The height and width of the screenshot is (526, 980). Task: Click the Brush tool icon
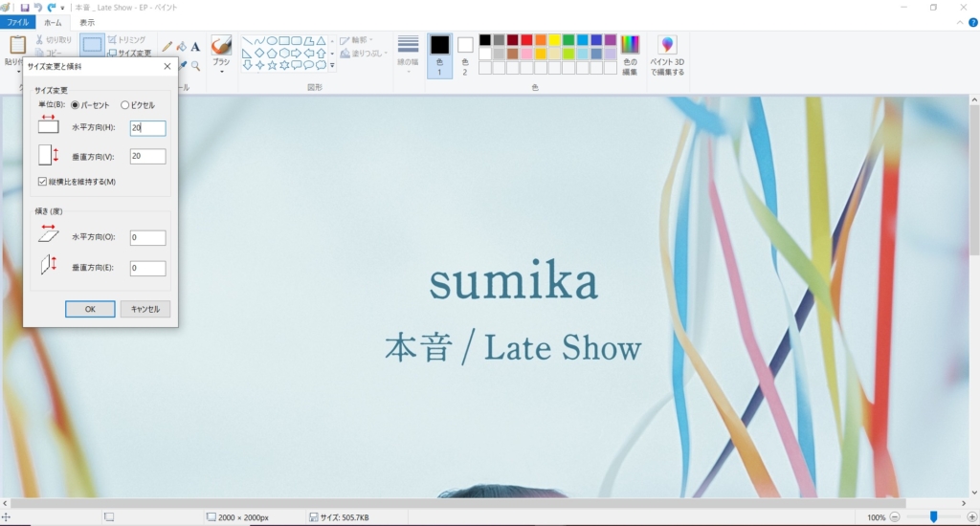coord(221,46)
